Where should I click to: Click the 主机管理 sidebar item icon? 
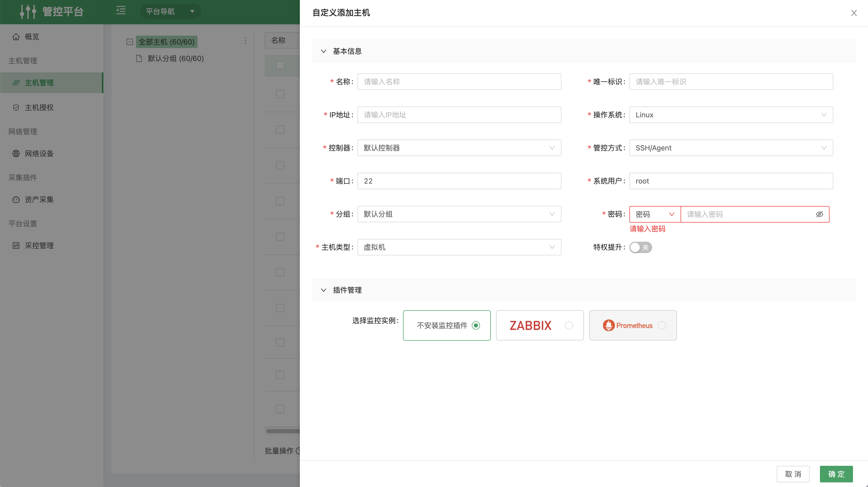pyautogui.click(x=16, y=82)
